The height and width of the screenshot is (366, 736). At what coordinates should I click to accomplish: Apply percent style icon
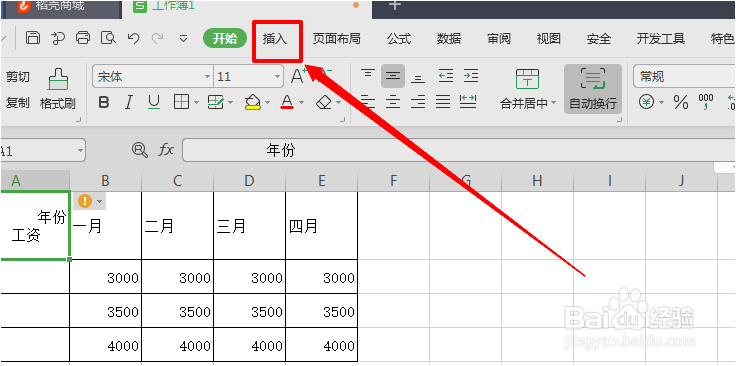pyautogui.click(x=681, y=102)
